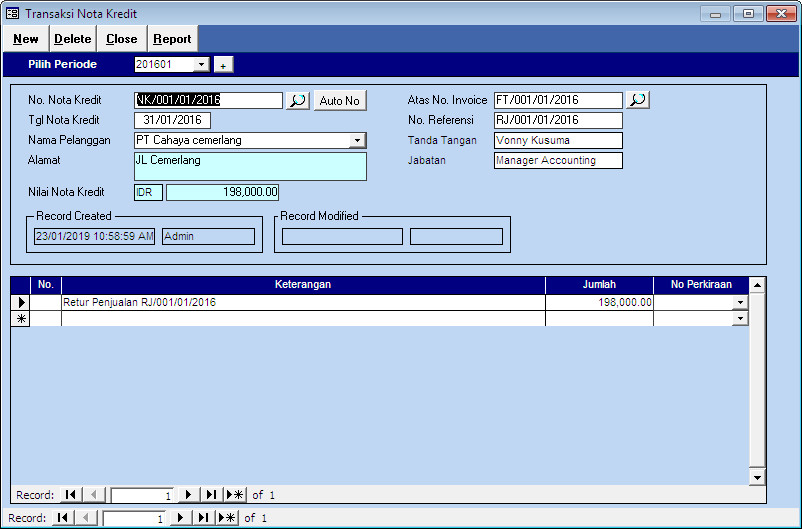Click the No Perkiraan column header
Image resolution: width=802 pixels, height=529 pixels.
(x=701, y=284)
